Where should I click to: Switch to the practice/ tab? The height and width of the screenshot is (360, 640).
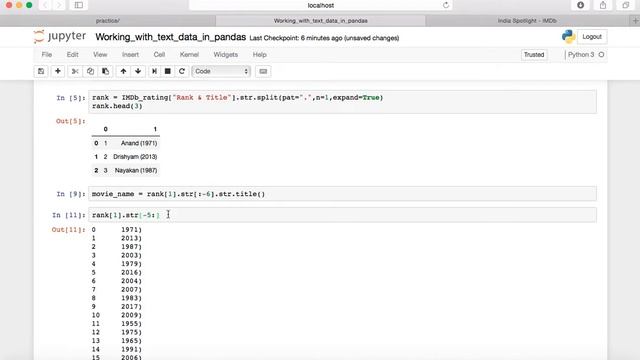coord(108,20)
